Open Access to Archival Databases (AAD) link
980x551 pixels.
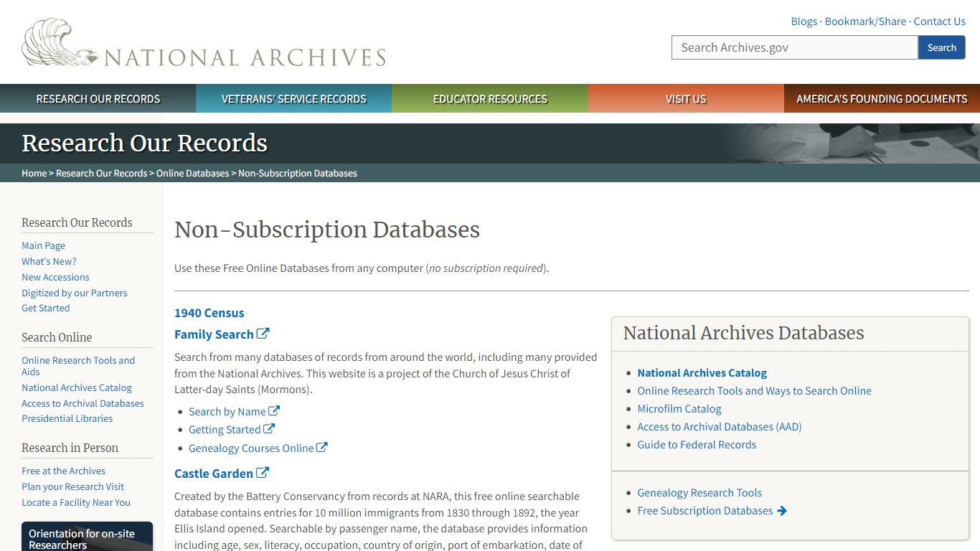tap(719, 427)
